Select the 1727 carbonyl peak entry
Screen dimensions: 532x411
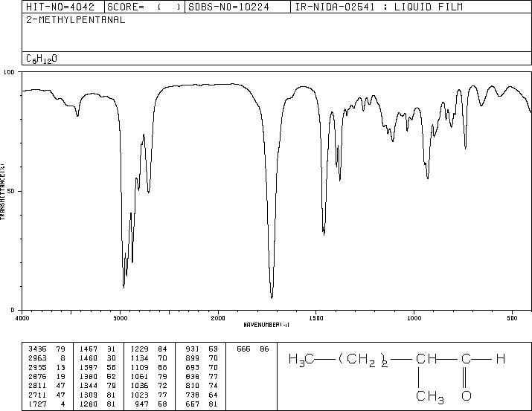pos(47,404)
